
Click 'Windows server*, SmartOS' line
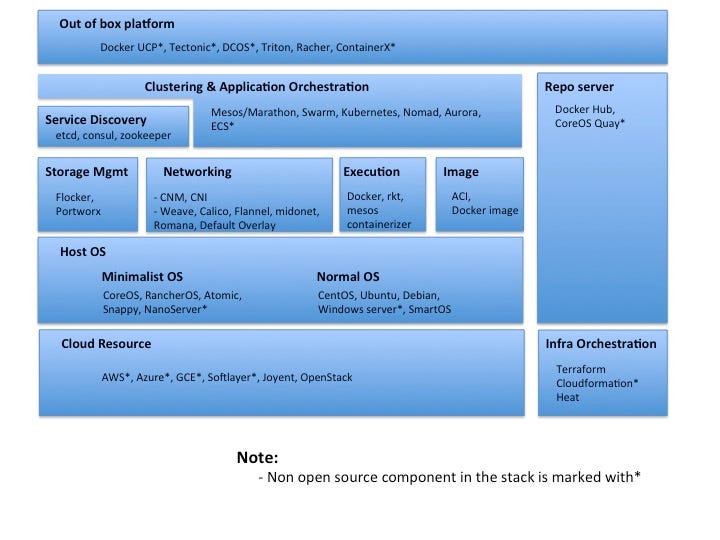pos(384,309)
